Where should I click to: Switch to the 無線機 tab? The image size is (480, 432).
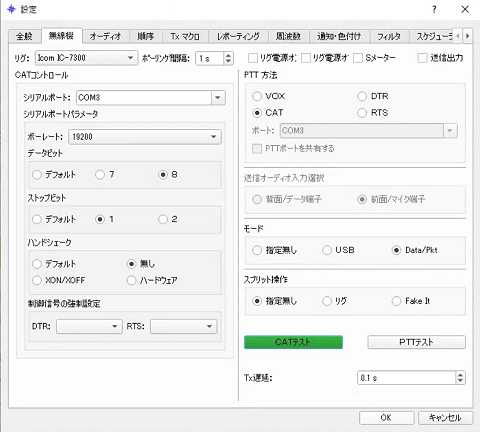[x=61, y=35]
